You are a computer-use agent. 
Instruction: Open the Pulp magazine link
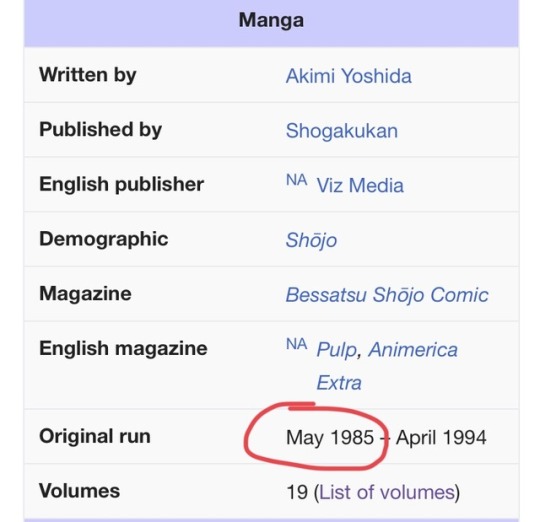point(336,349)
